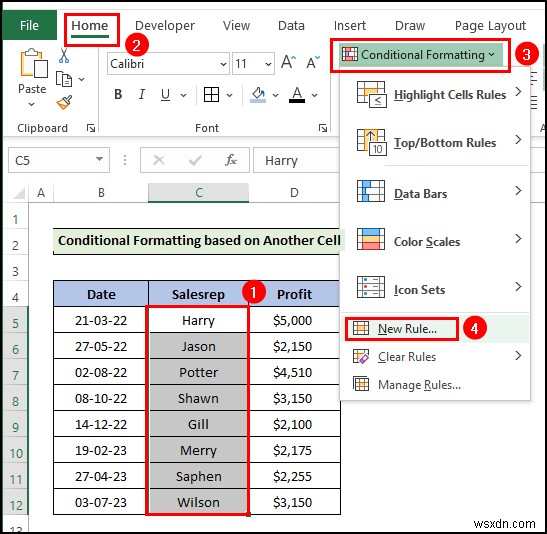Viewport: 547px width, 534px height.
Task: Click the cell containing Merry
Action: 198,450
